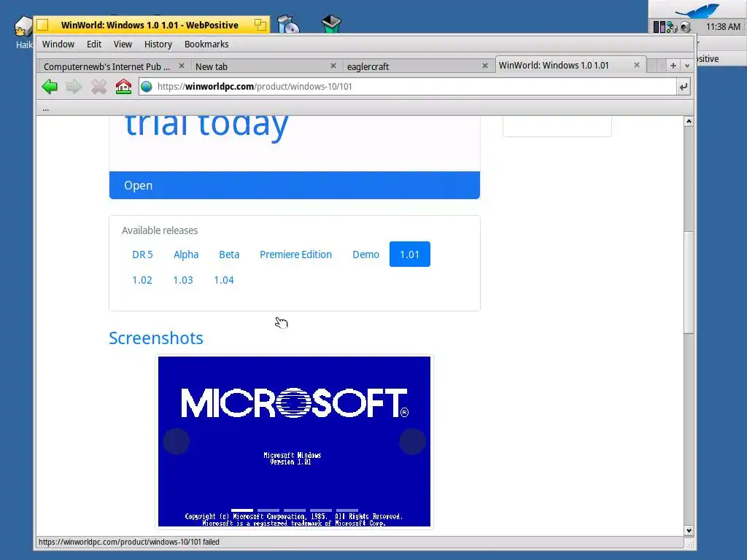
Task: Open the Edit menu
Action: pos(94,44)
